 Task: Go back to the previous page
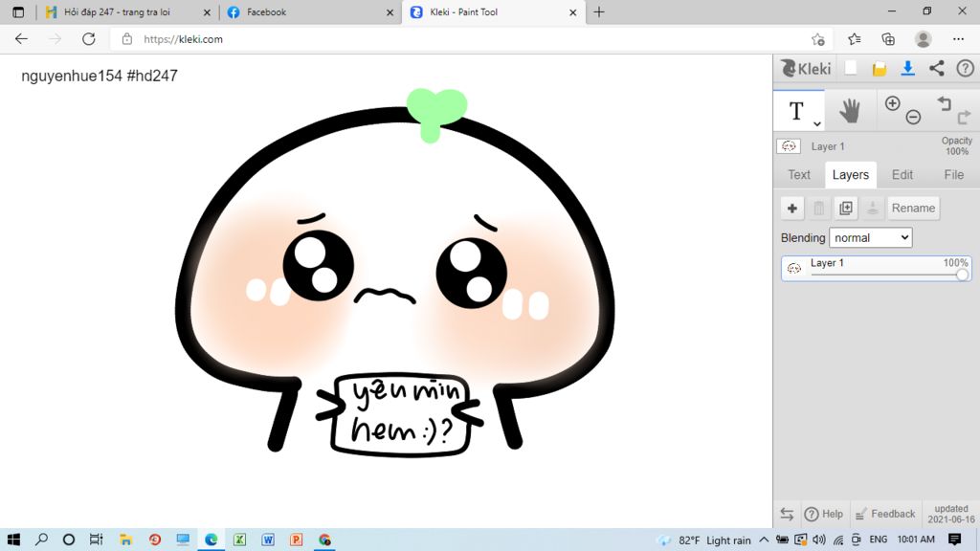pos(21,38)
